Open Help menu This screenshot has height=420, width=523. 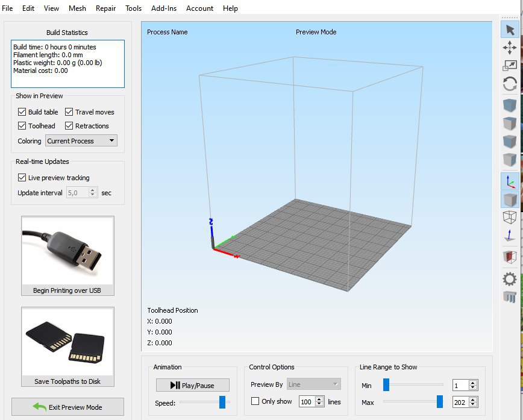(230, 8)
